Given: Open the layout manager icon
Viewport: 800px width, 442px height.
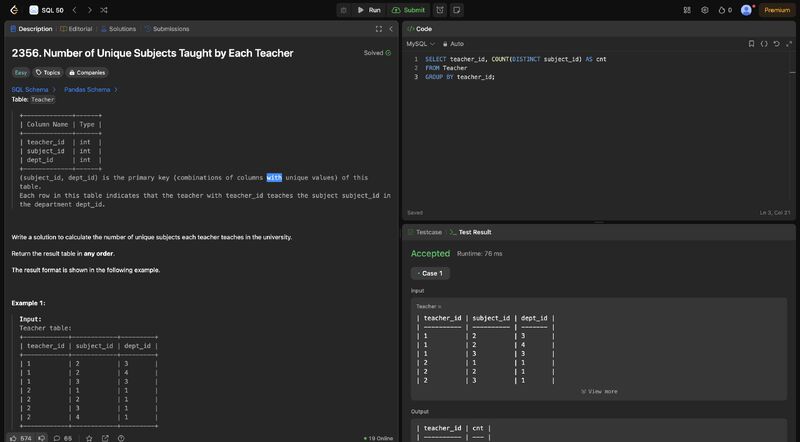Looking at the screenshot, I should tap(687, 10).
